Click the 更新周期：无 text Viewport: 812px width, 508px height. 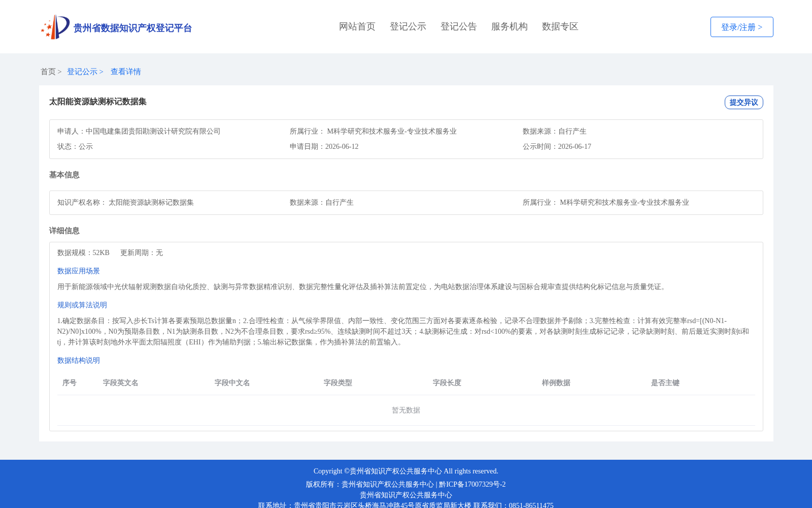[142, 252]
